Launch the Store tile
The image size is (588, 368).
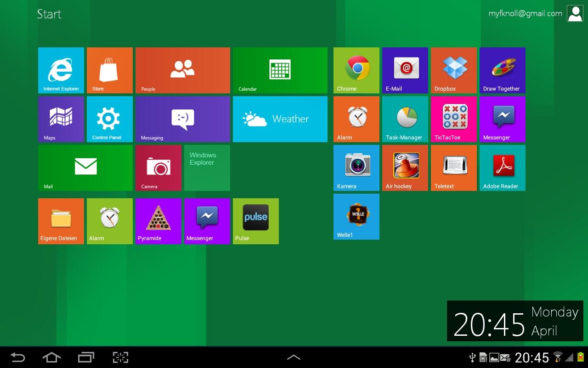pos(110,70)
